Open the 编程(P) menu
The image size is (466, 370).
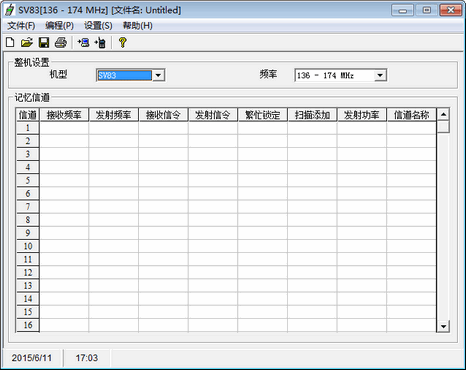[60, 26]
